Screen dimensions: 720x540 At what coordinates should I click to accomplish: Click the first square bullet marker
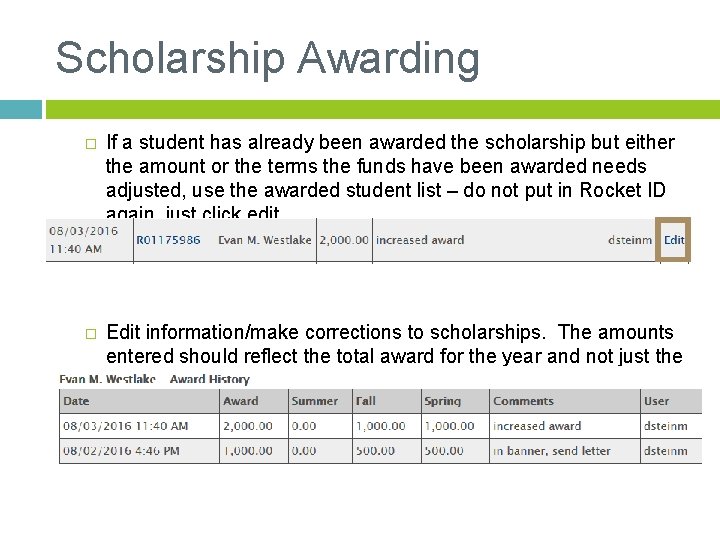89,143
